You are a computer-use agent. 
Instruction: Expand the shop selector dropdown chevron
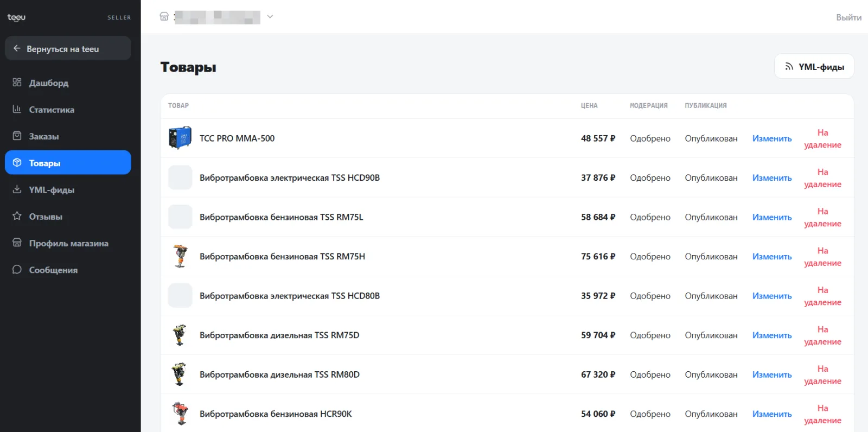tap(270, 16)
